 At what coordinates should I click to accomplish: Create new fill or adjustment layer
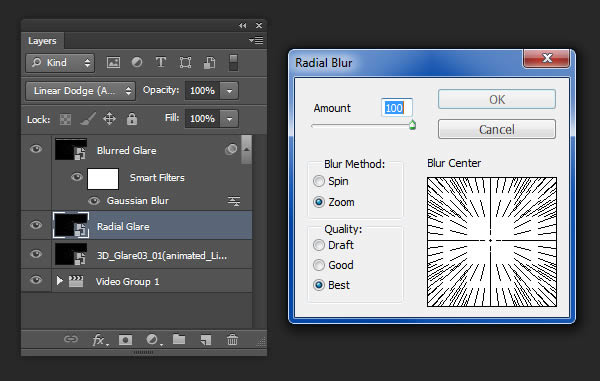coord(153,340)
